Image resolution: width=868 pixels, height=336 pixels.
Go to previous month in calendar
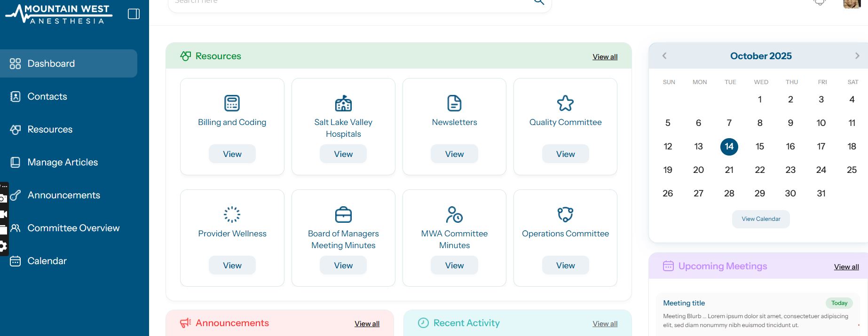tap(664, 56)
